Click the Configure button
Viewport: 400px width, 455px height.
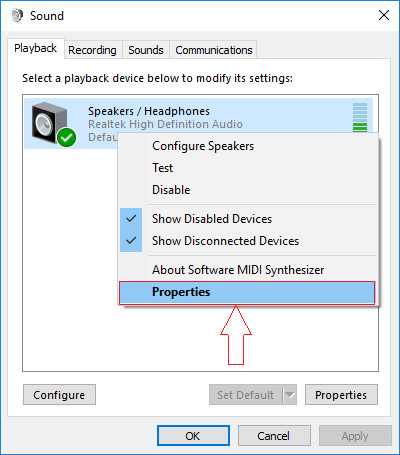pos(59,395)
